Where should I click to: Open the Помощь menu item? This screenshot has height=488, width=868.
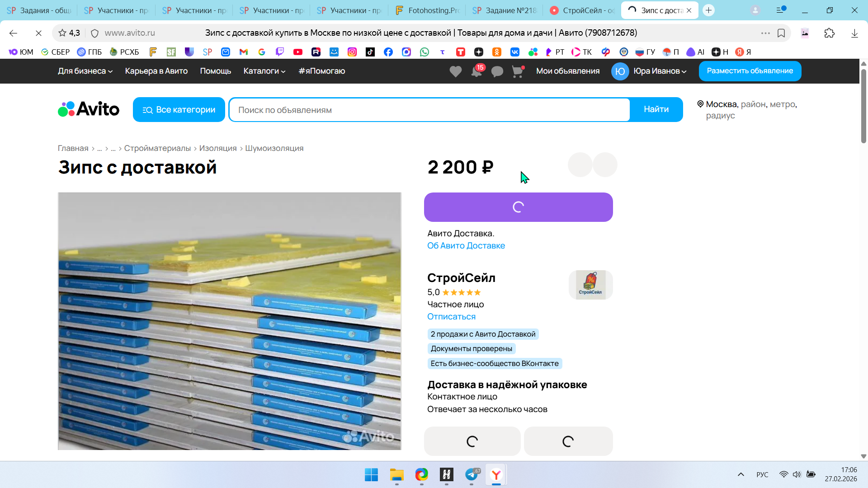tap(215, 71)
